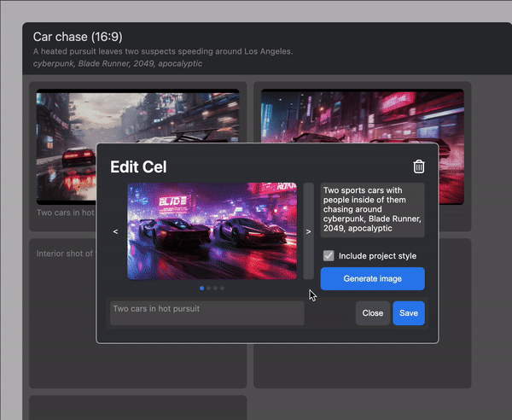Click the 'Car chase (16:9)' project title
Viewport: 512px width, 420px height.
click(x=77, y=37)
